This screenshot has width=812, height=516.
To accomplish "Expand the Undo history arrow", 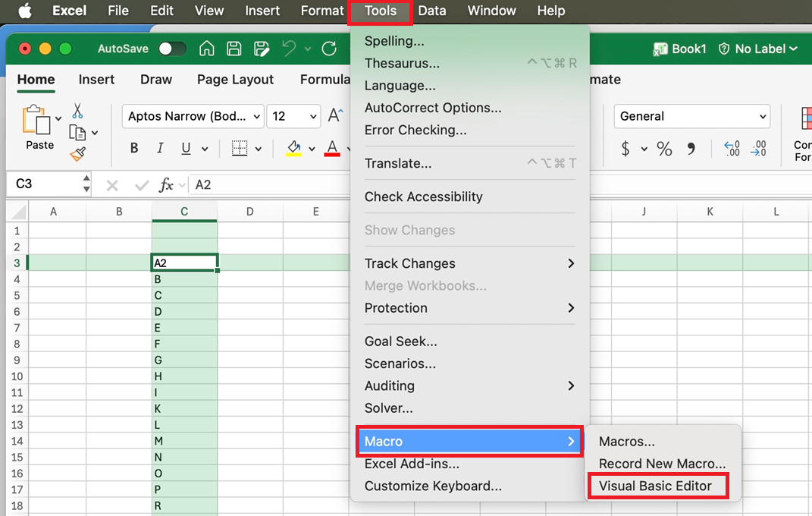I will coord(308,49).
